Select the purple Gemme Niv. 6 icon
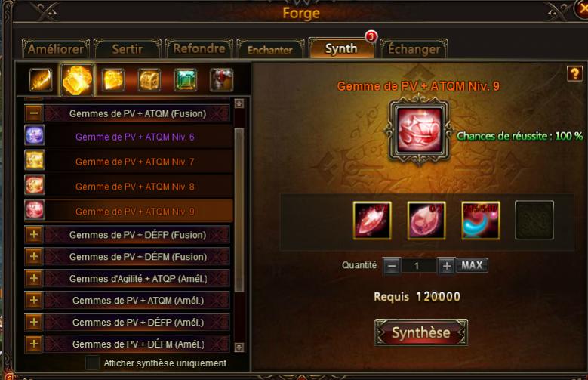Viewport: 588px width, 380px height. tap(35, 135)
